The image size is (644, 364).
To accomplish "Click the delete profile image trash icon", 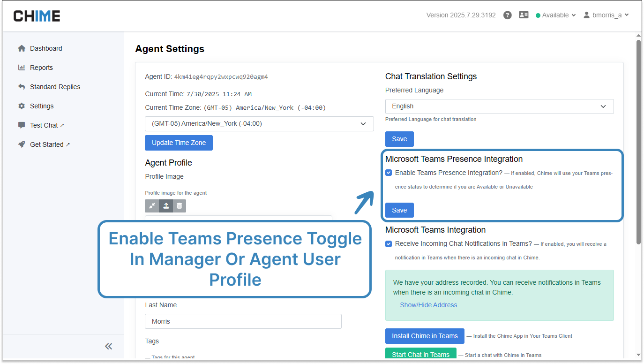I will point(180,206).
